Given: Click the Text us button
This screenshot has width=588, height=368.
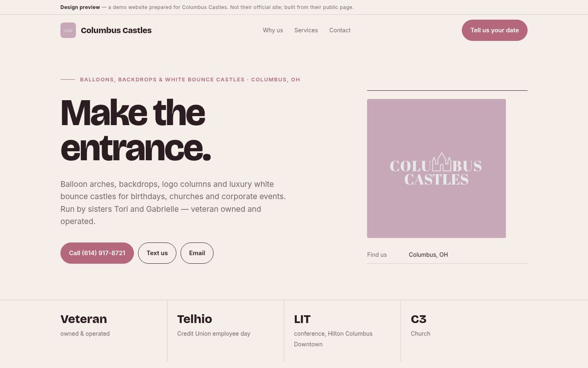Looking at the screenshot, I should click(157, 253).
